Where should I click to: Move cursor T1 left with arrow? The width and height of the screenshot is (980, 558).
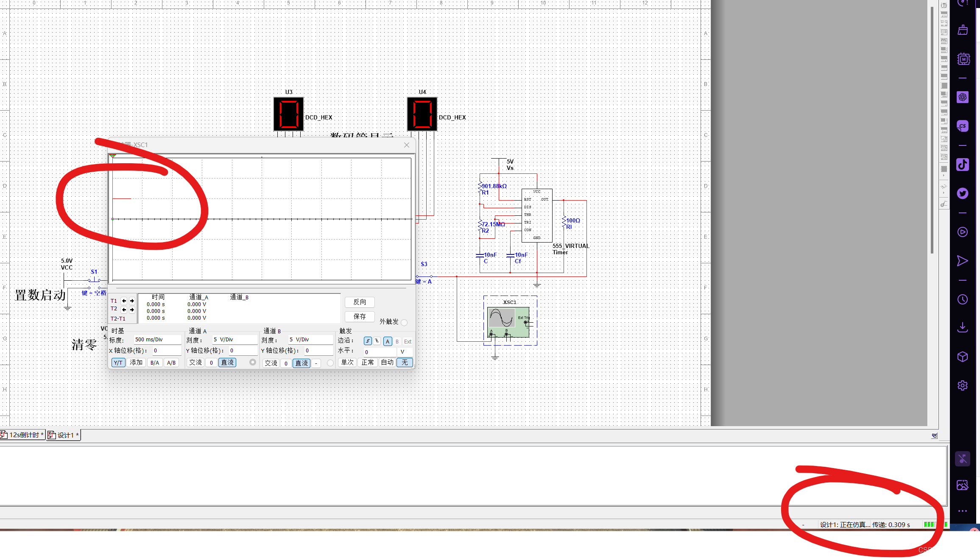pos(124,301)
